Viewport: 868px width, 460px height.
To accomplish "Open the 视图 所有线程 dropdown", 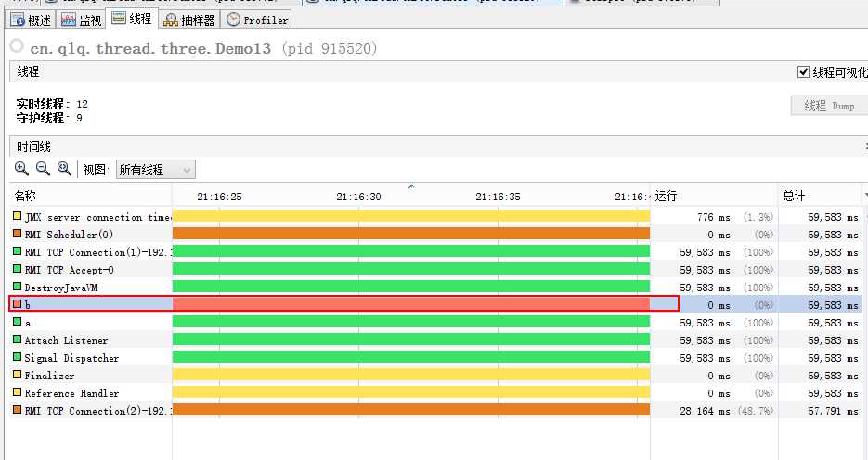I will [x=156, y=170].
